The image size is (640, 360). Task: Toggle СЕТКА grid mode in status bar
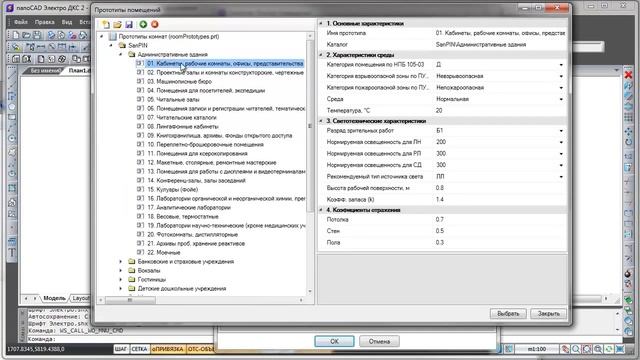140,349
